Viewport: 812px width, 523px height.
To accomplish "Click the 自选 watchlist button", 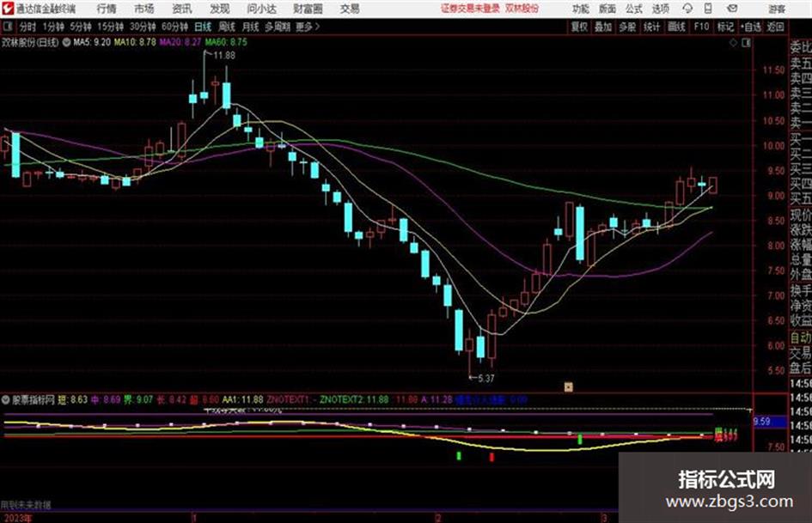I will (750, 27).
